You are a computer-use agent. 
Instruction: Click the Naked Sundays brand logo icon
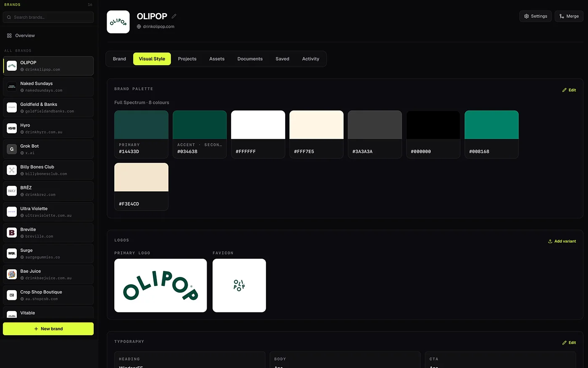click(x=12, y=87)
